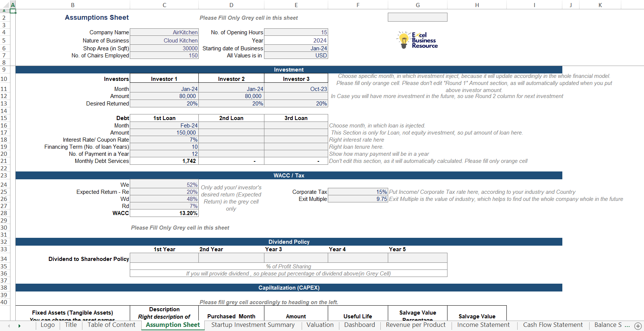Switch to Income Statement tab
The image size is (644, 331).
click(x=483, y=325)
